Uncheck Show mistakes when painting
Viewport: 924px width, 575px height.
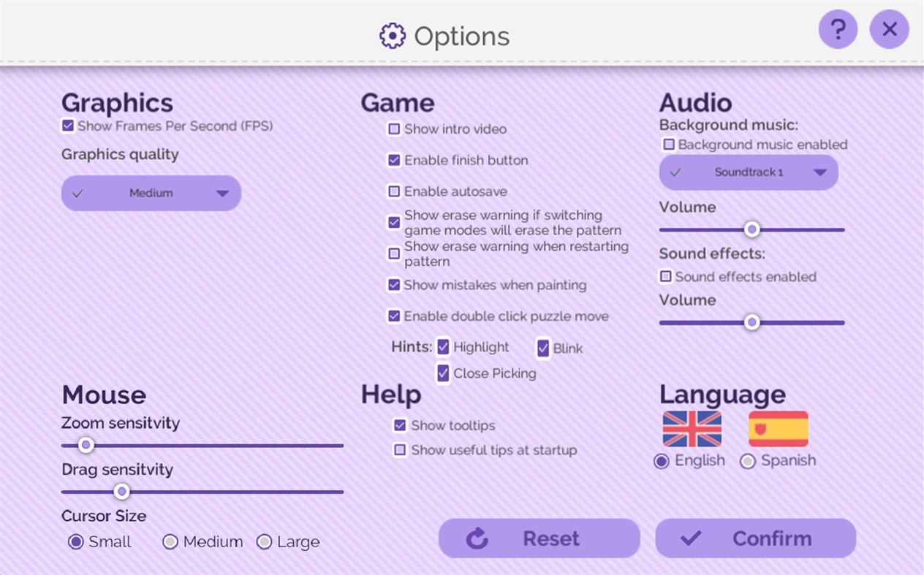(x=393, y=285)
